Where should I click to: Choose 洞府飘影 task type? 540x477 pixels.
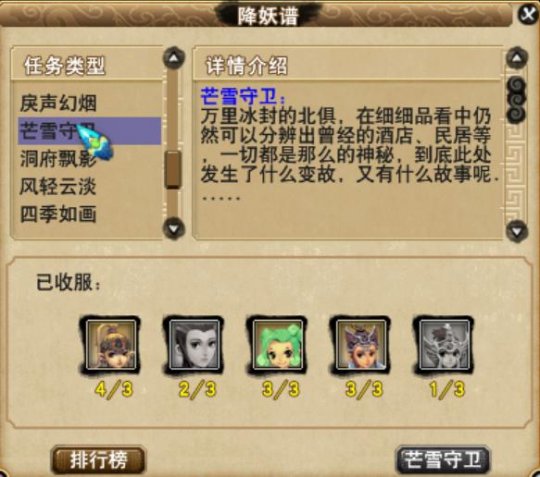[x=58, y=159]
